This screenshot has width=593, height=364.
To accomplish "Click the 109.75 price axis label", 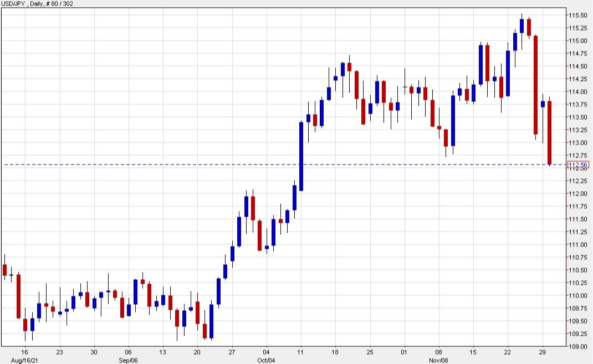I will [x=578, y=309].
